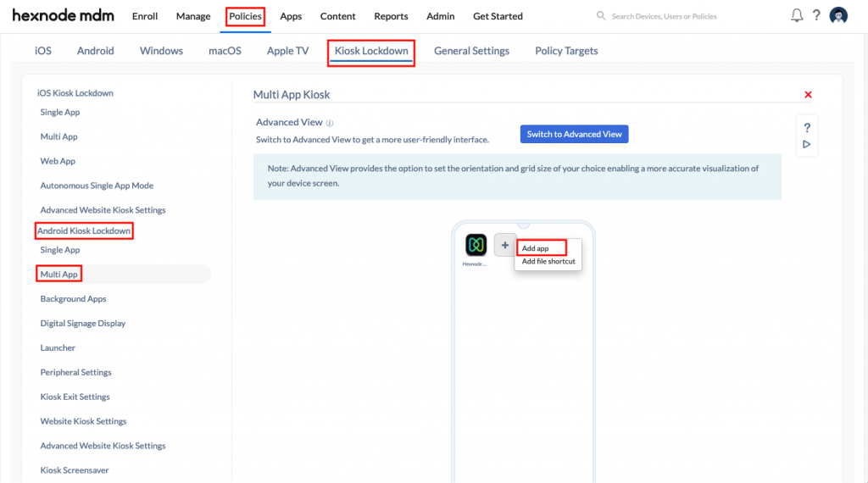
Task: Open Autonomous Single App Mode
Action: [x=97, y=186]
